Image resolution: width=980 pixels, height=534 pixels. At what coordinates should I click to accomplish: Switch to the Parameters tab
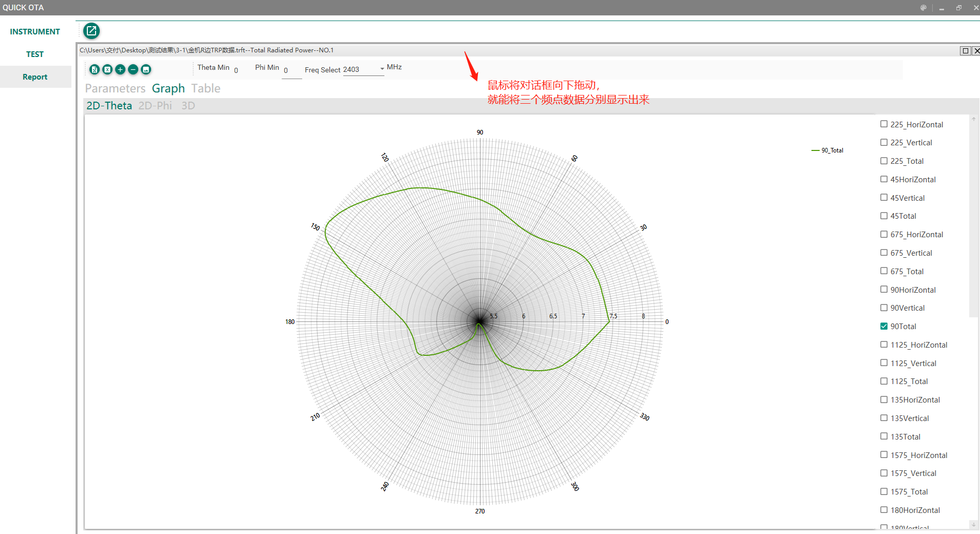[115, 88]
